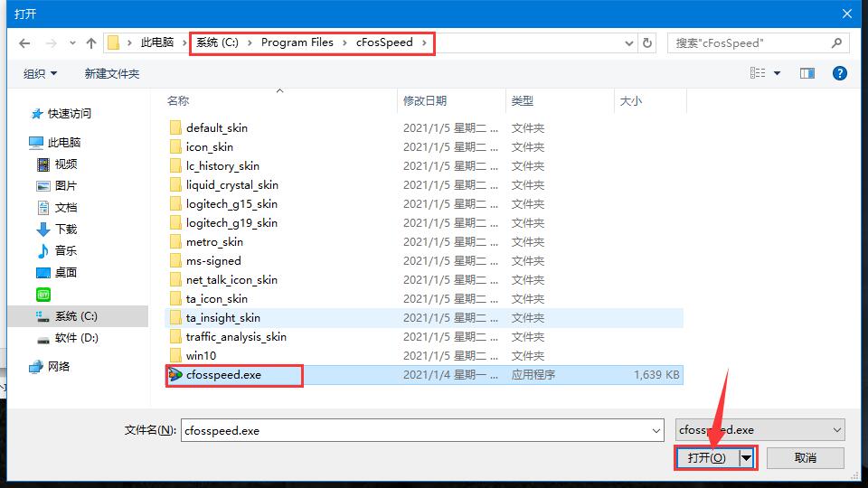Open 图片 in the sidebar
The width and height of the screenshot is (868, 488).
66,185
